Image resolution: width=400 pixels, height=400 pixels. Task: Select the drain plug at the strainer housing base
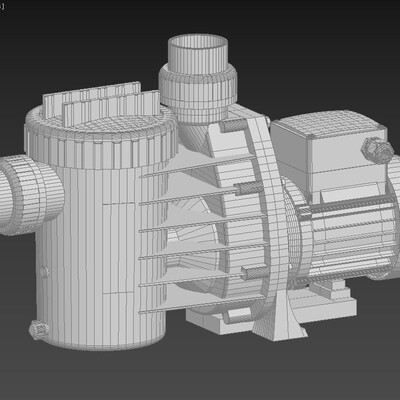39,330
